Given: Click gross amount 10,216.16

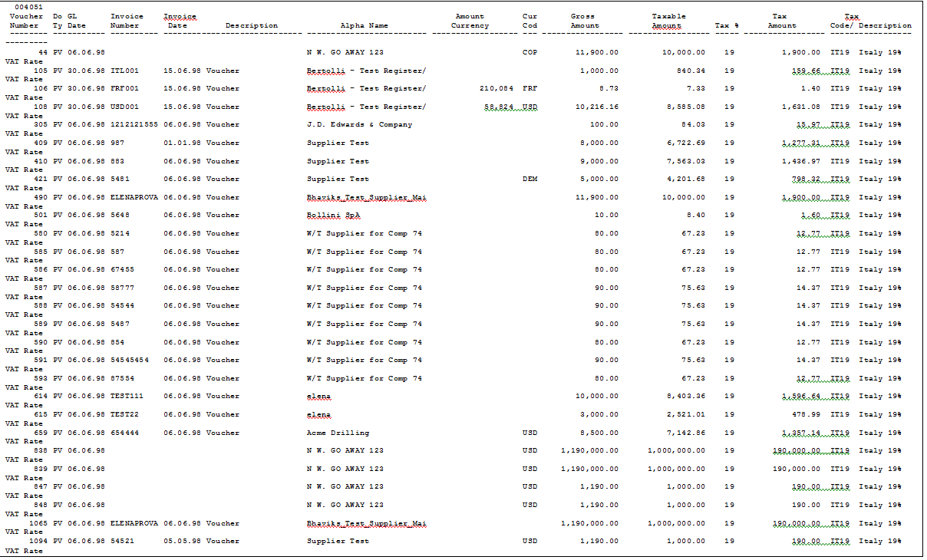Looking at the screenshot, I should pyautogui.click(x=597, y=107).
